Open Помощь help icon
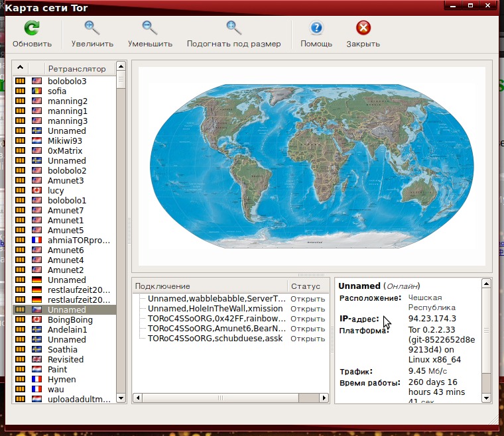This screenshot has width=504, height=436. click(316, 28)
